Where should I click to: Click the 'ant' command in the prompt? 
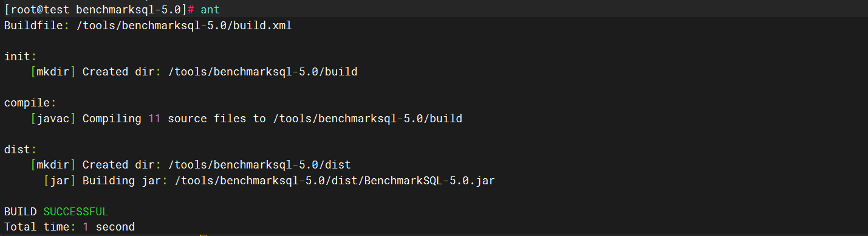coord(210,10)
